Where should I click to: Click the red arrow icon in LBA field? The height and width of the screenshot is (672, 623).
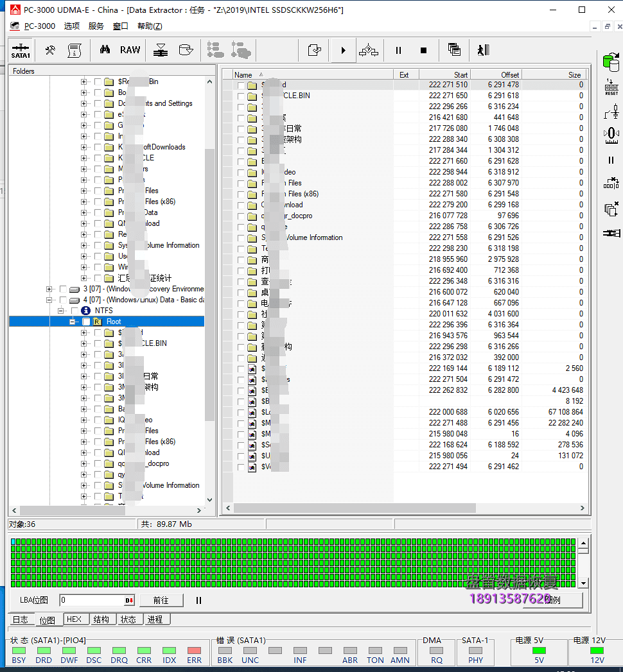click(x=129, y=600)
